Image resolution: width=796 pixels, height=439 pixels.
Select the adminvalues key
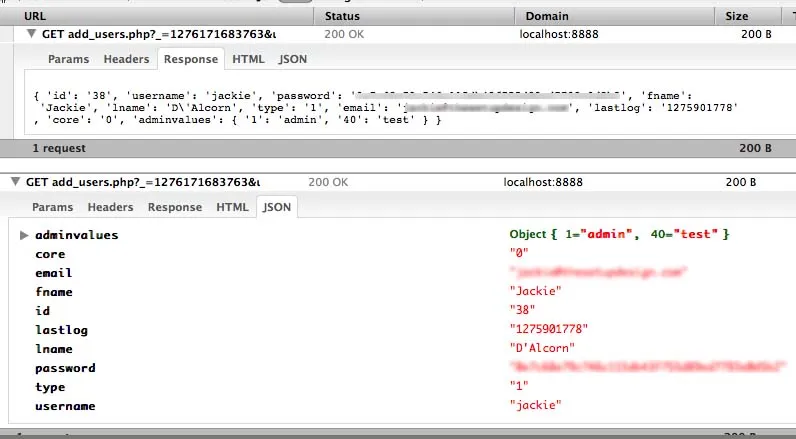coord(77,235)
